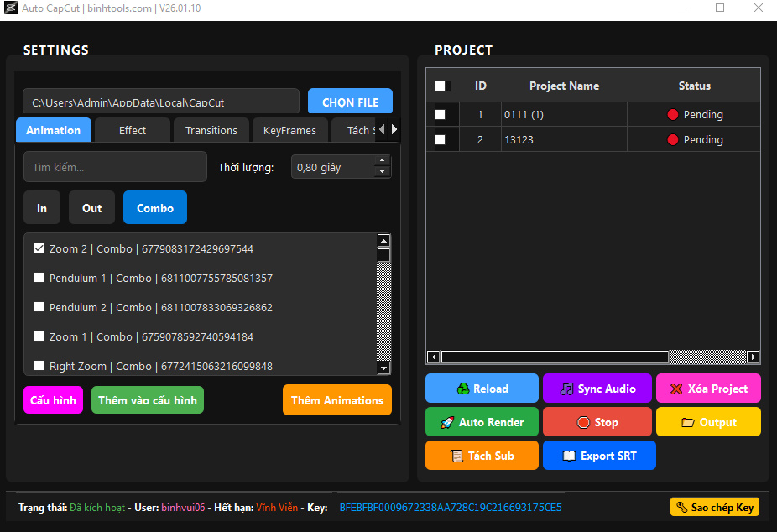Click the Stop button red circle icon

tap(583, 423)
